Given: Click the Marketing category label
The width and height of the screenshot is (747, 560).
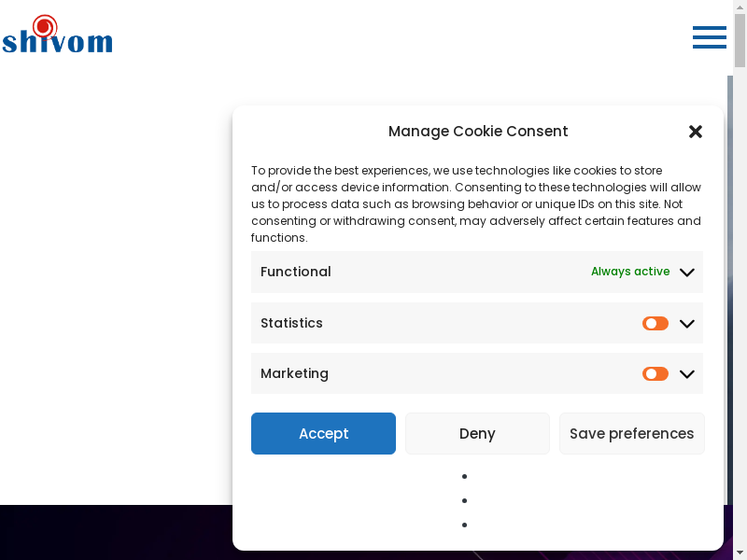Looking at the screenshot, I should 294,373.
